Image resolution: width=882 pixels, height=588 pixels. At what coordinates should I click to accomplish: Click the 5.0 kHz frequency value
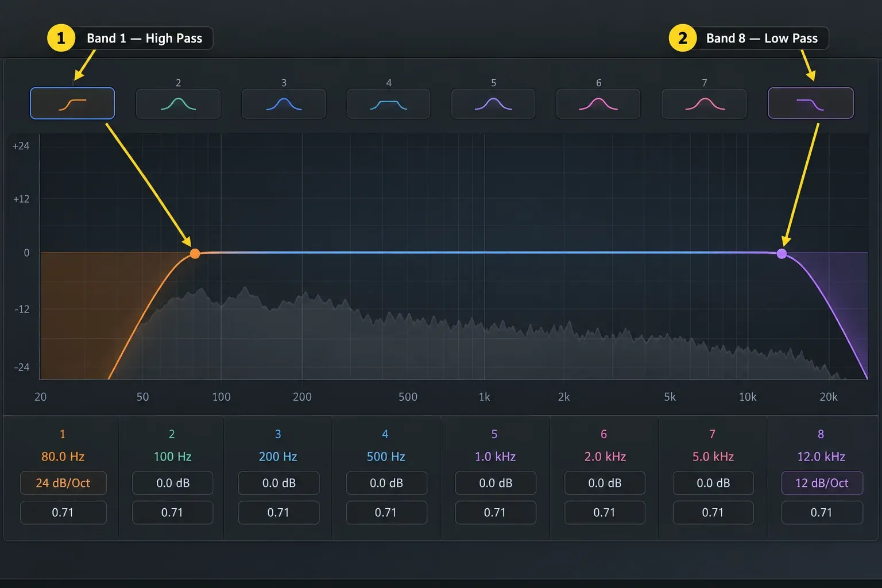tap(713, 457)
